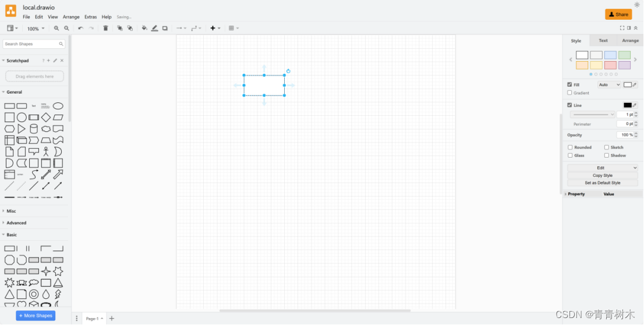644x325 pixels.
Task: Toggle the Line checkbox
Action: (569, 105)
